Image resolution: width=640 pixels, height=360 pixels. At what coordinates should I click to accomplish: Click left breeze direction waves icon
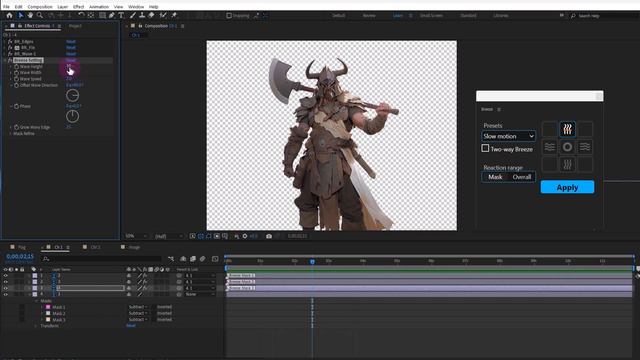pos(550,147)
